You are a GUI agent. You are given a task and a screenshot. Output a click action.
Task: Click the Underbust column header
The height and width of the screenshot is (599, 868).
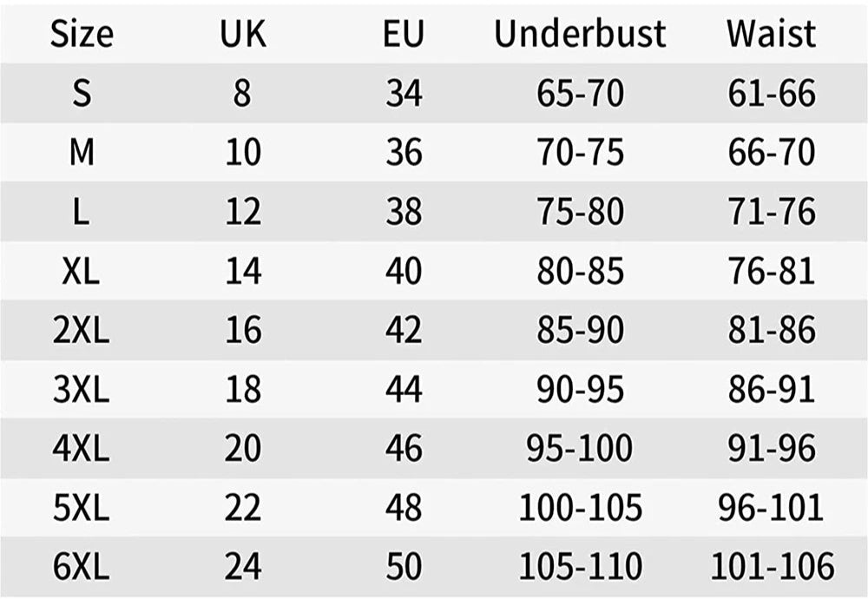point(580,34)
